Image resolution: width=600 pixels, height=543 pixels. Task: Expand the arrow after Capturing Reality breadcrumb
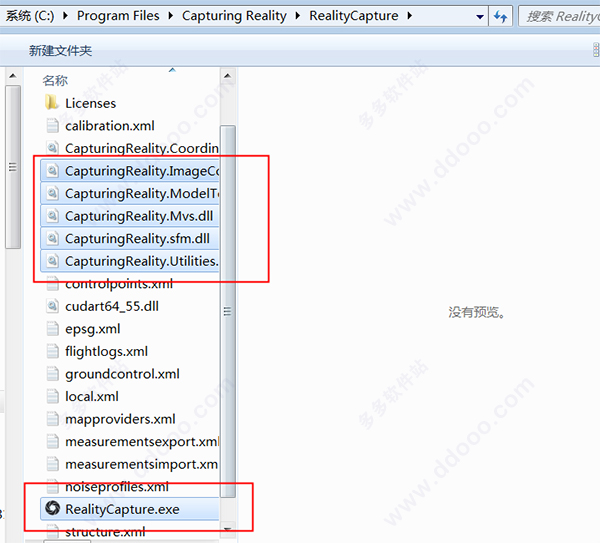tap(297, 16)
